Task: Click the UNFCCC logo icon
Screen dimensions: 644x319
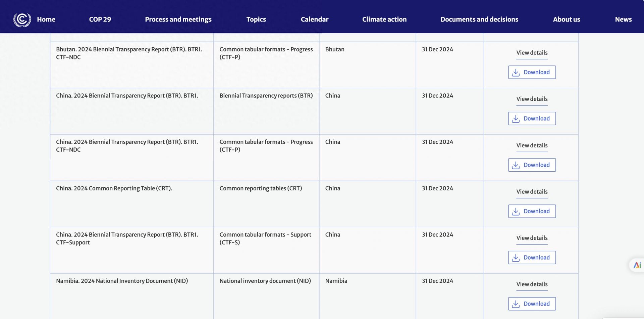Action: 22,19
